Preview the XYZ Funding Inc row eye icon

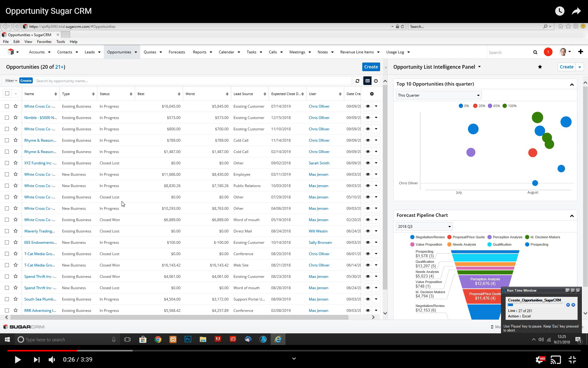[x=367, y=163]
